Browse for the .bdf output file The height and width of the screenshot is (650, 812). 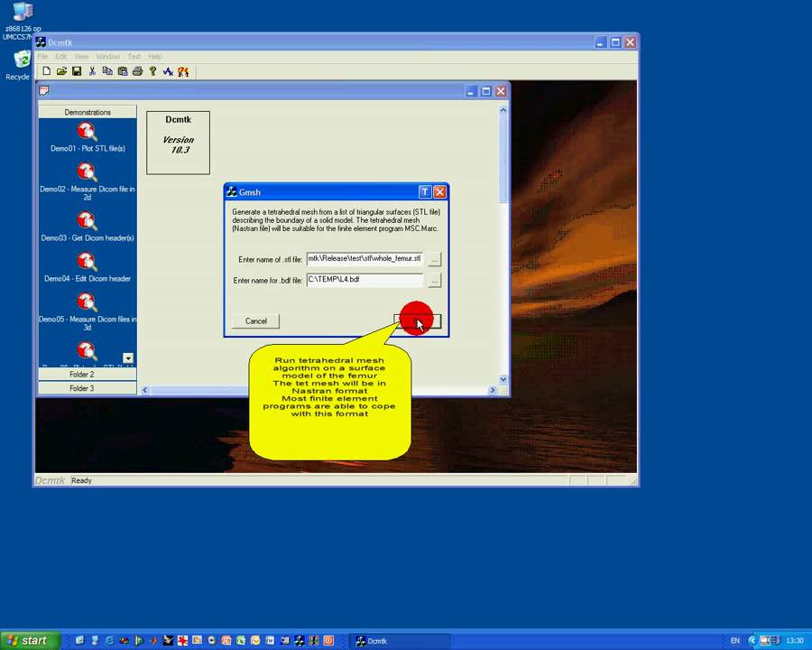click(435, 281)
